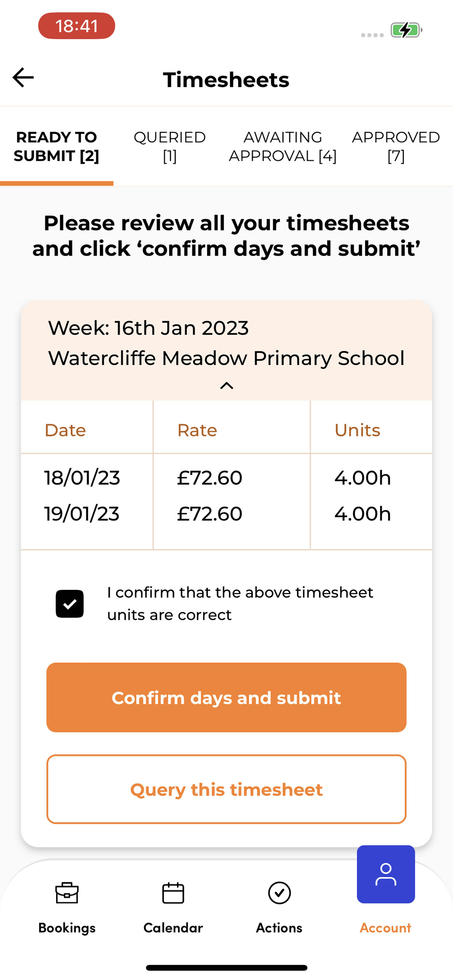The width and height of the screenshot is (453, 980).
Task: Click Confirm days and submit button
Action: (x=226, y=697)
